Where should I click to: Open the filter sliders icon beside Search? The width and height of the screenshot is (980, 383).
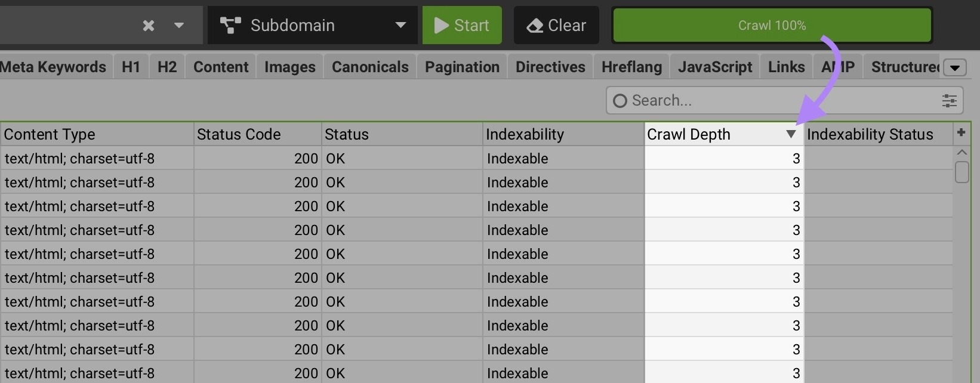pos(950,100)
